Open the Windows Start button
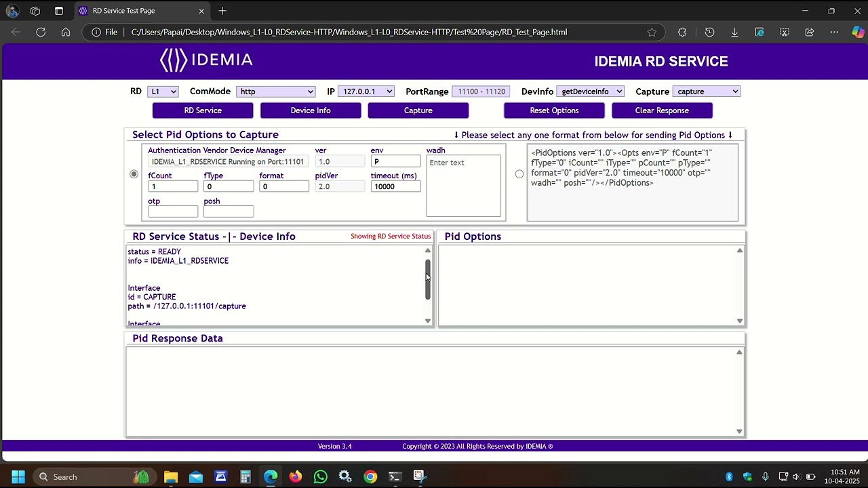This screenshot has height=488, width=868. pos(18,476)
